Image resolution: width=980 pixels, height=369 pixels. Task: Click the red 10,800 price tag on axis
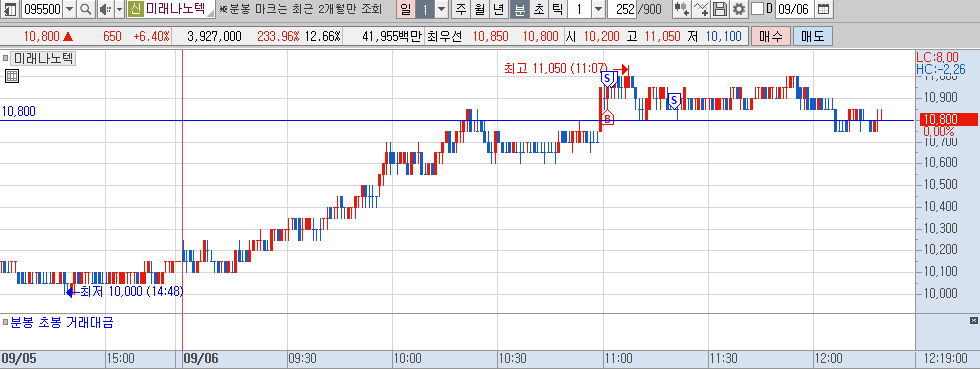pos(948,119)
